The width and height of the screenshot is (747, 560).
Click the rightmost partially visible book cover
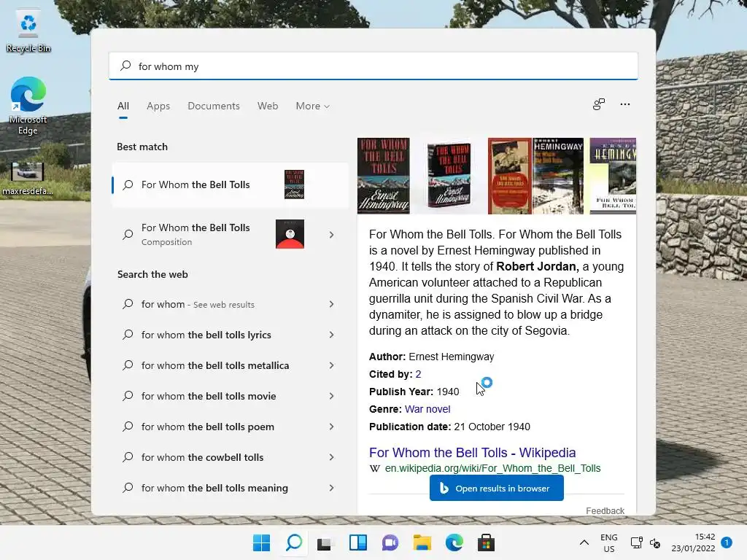(613, 176)
